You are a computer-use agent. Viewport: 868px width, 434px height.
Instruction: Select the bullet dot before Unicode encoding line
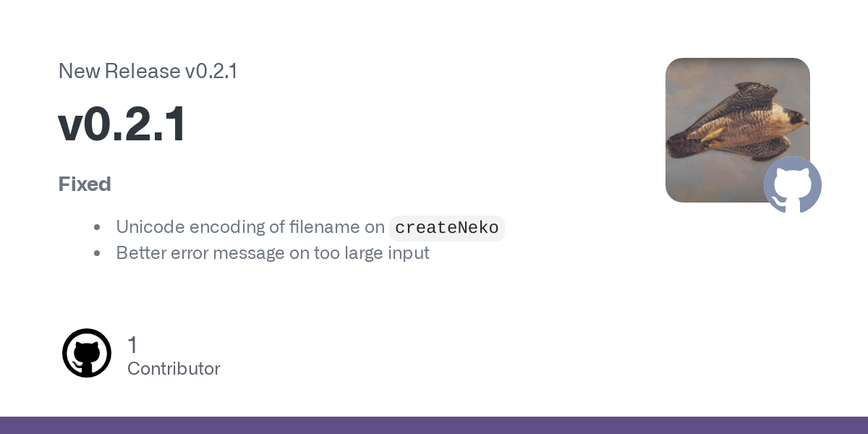(x=97, y=227)
